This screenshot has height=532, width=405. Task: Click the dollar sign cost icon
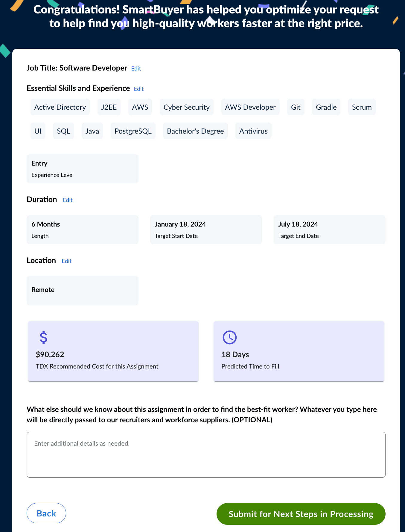(x=44, y=337)
